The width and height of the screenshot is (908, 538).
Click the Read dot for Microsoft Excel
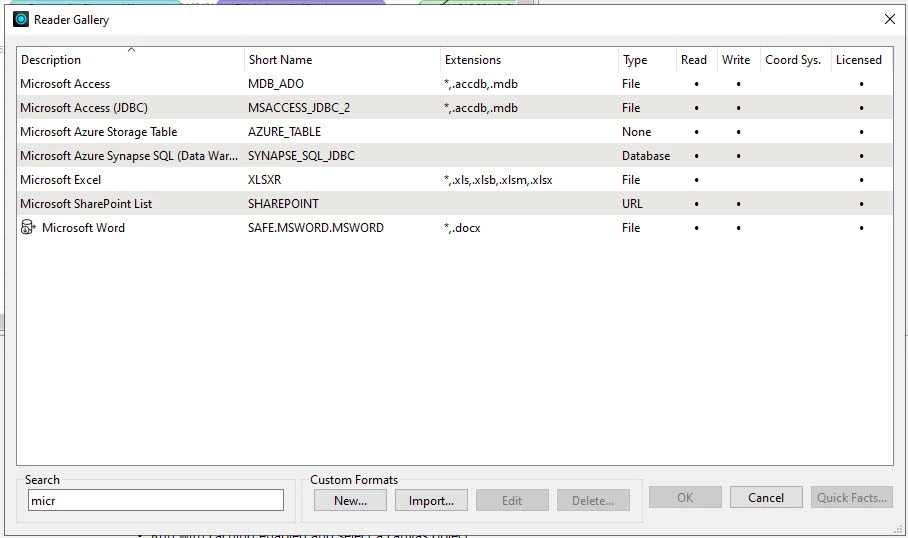coord(696,180)
